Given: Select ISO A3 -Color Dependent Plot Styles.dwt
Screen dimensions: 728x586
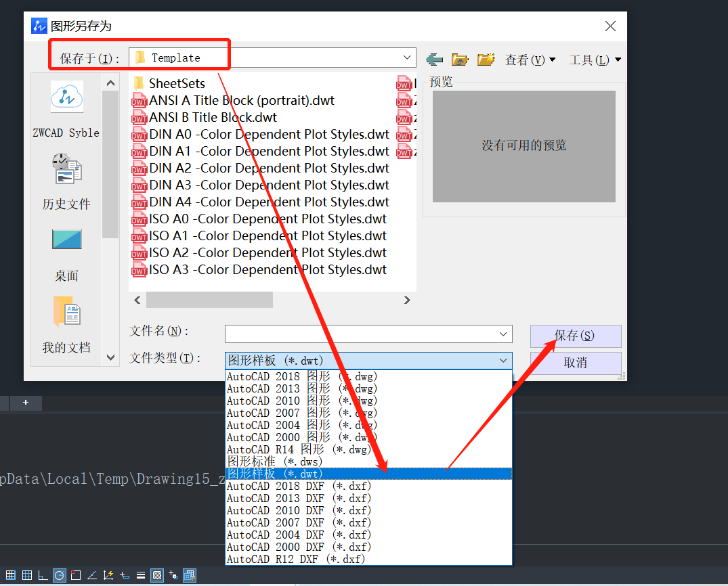Looking at the screenshot, I should [259, 270].
